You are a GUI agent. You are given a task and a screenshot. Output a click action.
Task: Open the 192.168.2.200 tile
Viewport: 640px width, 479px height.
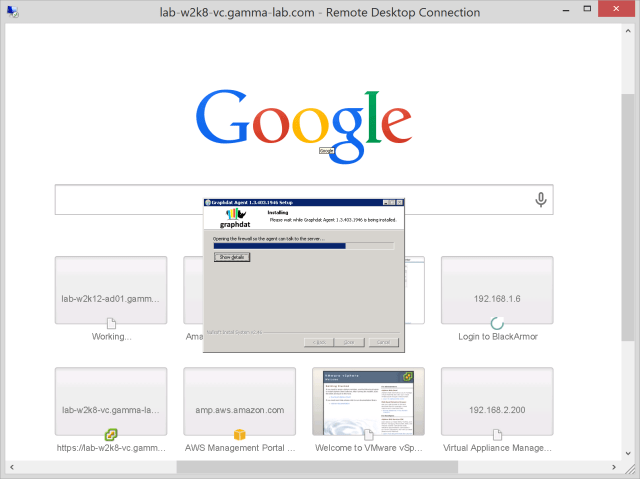click(497, 401)
